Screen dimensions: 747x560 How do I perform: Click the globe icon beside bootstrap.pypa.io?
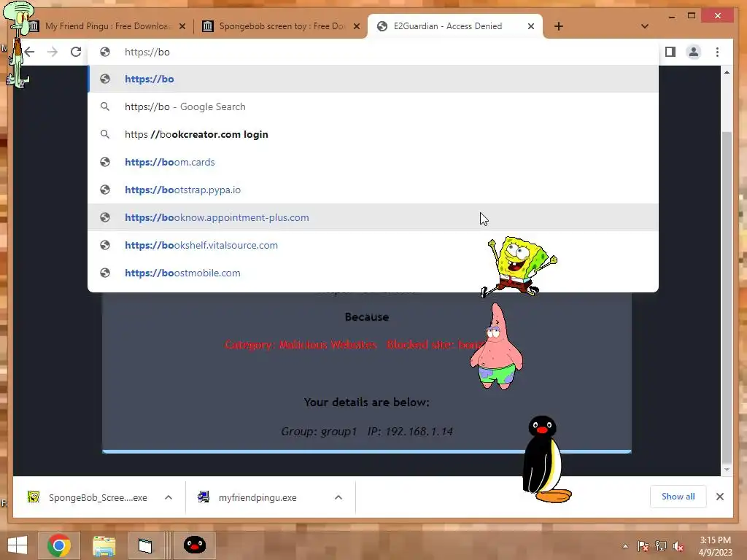105,190
